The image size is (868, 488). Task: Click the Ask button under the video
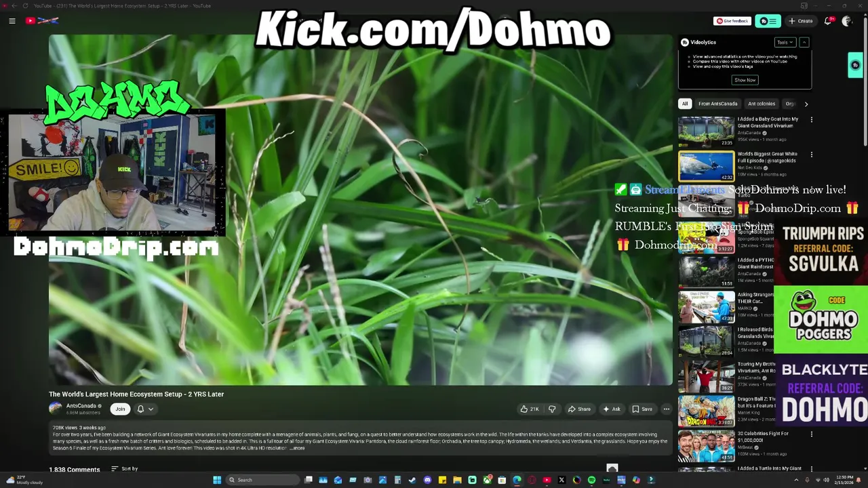pos(612,409)
